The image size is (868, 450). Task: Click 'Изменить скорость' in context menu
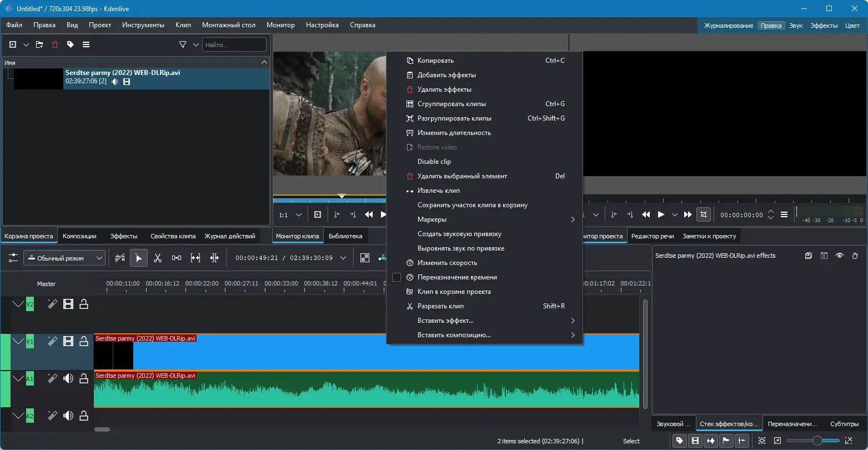[x=447, y=263]
